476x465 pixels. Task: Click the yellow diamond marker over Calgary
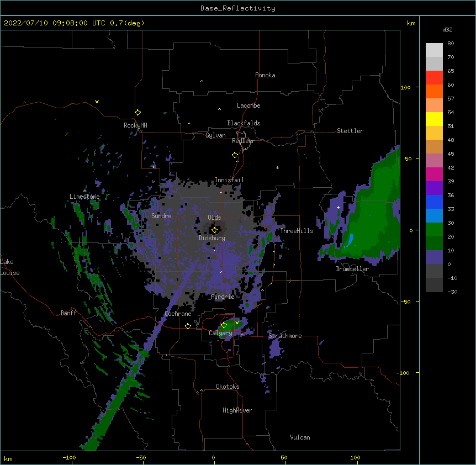224,325
